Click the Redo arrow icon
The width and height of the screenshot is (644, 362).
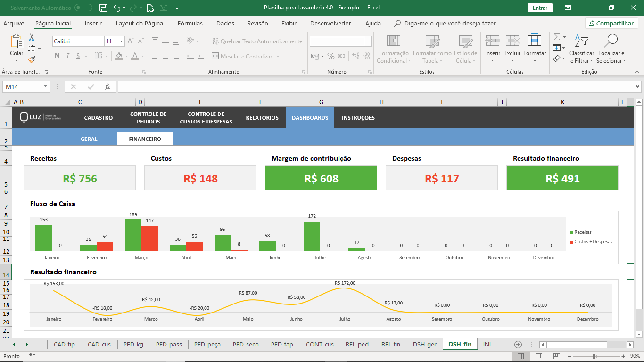click(x=133, y=8)
